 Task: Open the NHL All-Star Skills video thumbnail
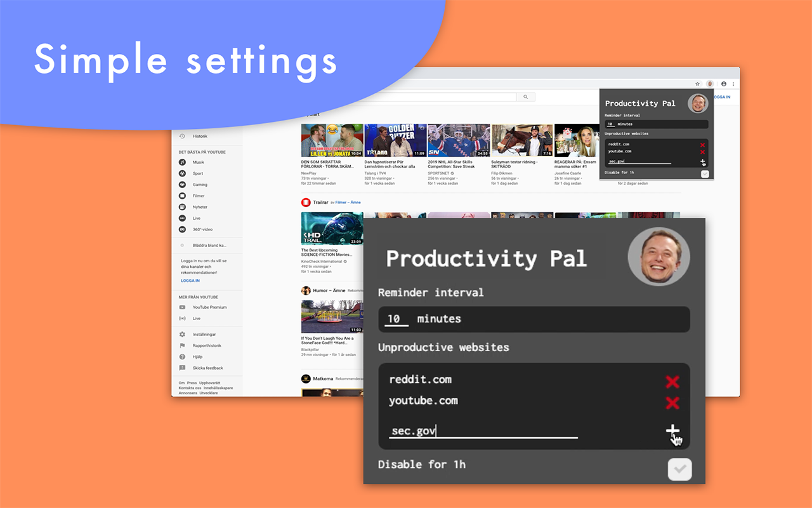(x=459, y=140)
